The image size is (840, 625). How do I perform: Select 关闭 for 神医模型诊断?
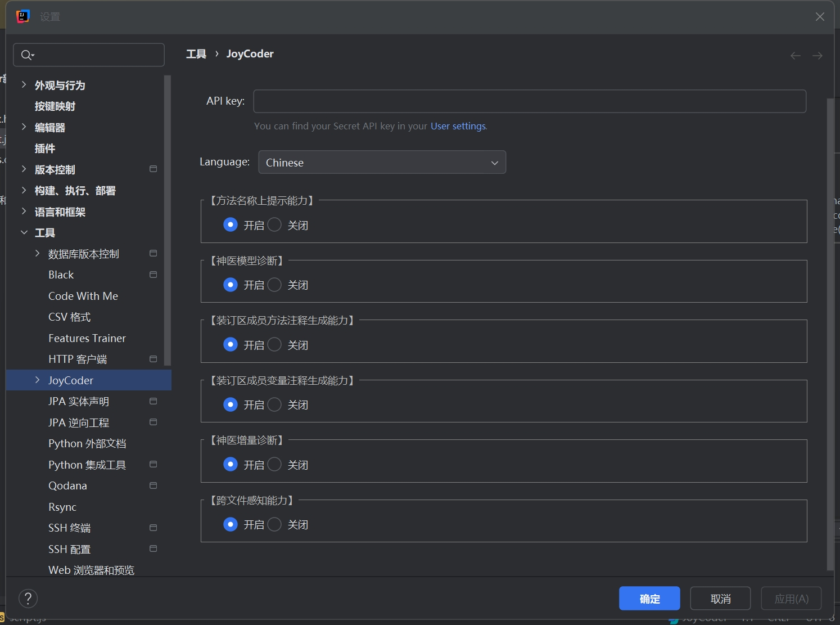(x=274, y=285)
